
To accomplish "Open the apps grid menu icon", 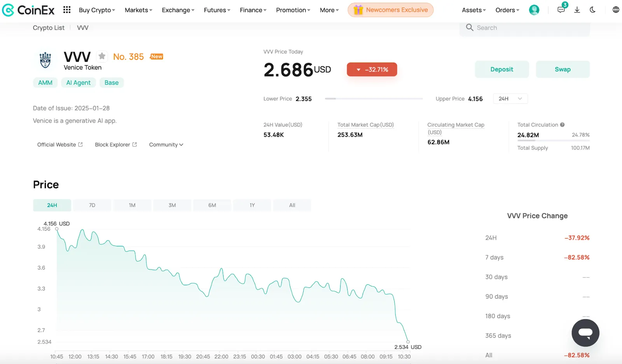I will click(67, 10).
